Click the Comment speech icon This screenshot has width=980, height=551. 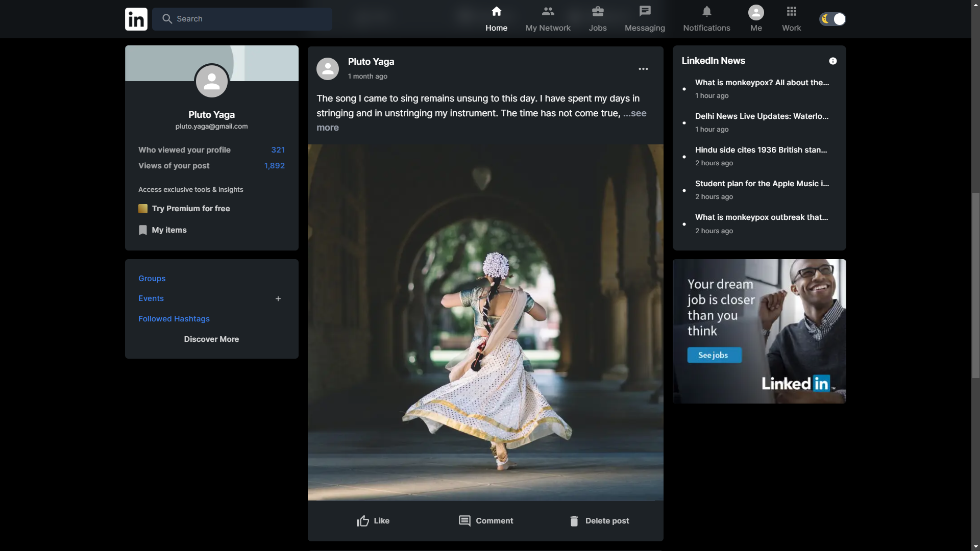pyautogui.click(x=464, y=521)
